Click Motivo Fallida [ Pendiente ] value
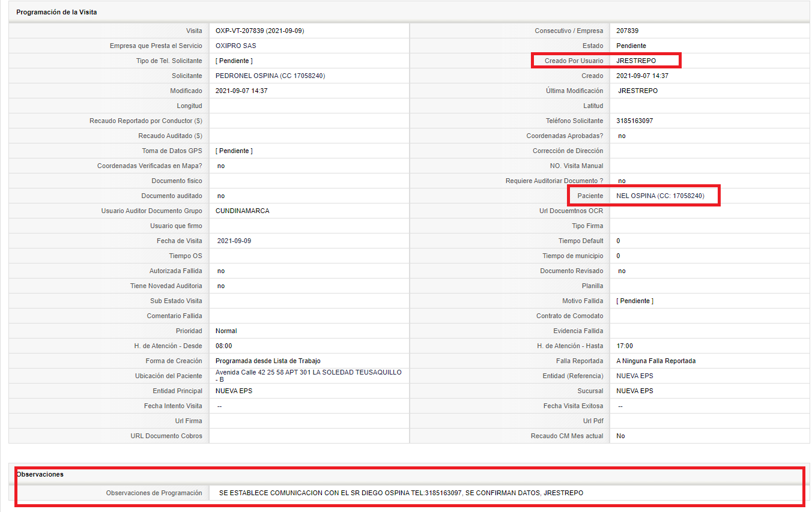 pos(635,301)
